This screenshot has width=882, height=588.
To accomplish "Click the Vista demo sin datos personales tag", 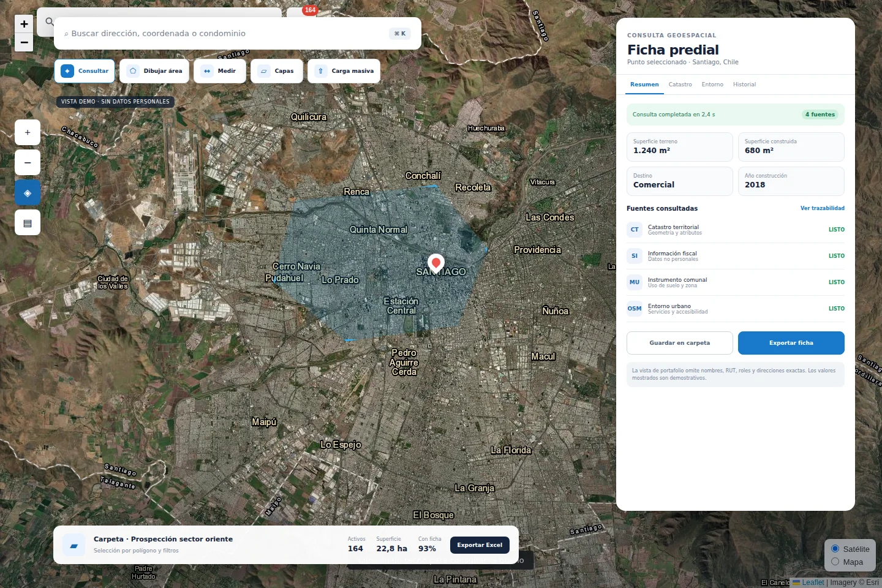I will pos(115,102).
